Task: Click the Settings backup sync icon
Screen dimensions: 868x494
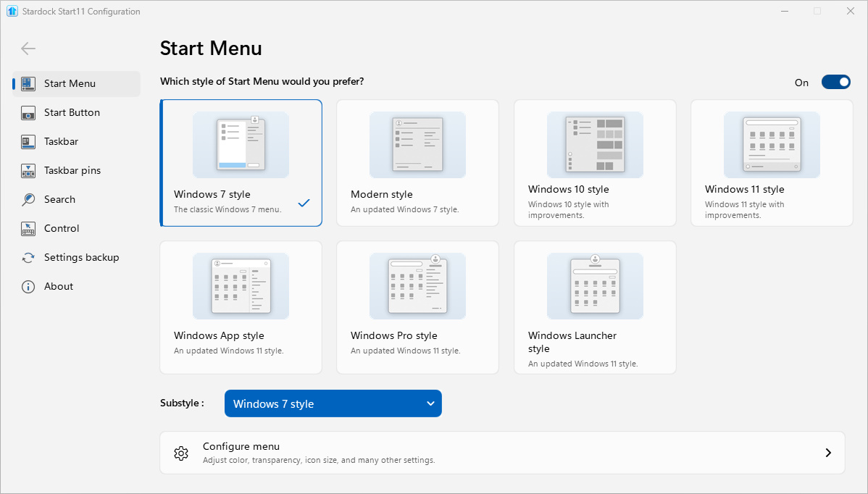Action: click(x=28, y=258)
